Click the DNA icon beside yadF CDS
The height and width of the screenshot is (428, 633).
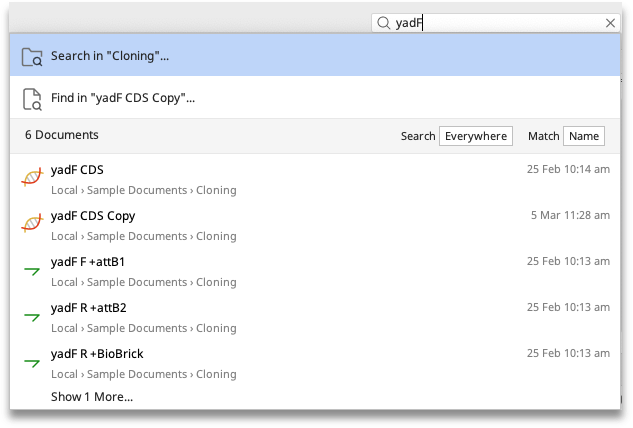pos(32,177)
